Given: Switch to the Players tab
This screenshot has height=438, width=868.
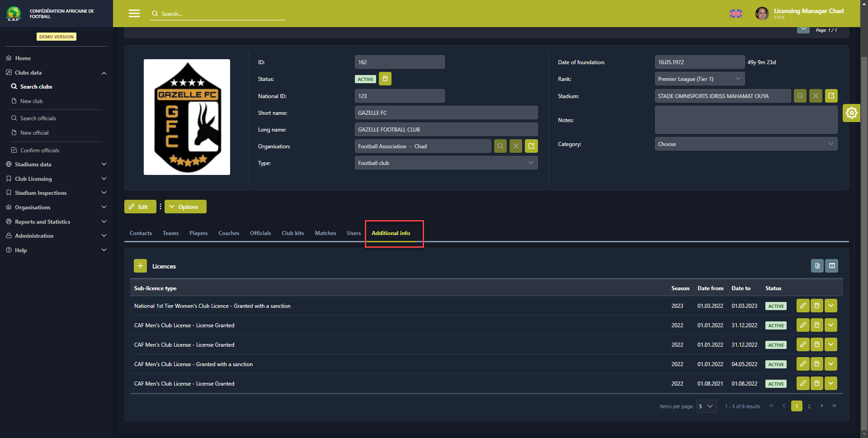Looking at the screenshot, I should (x=198, y=233).
